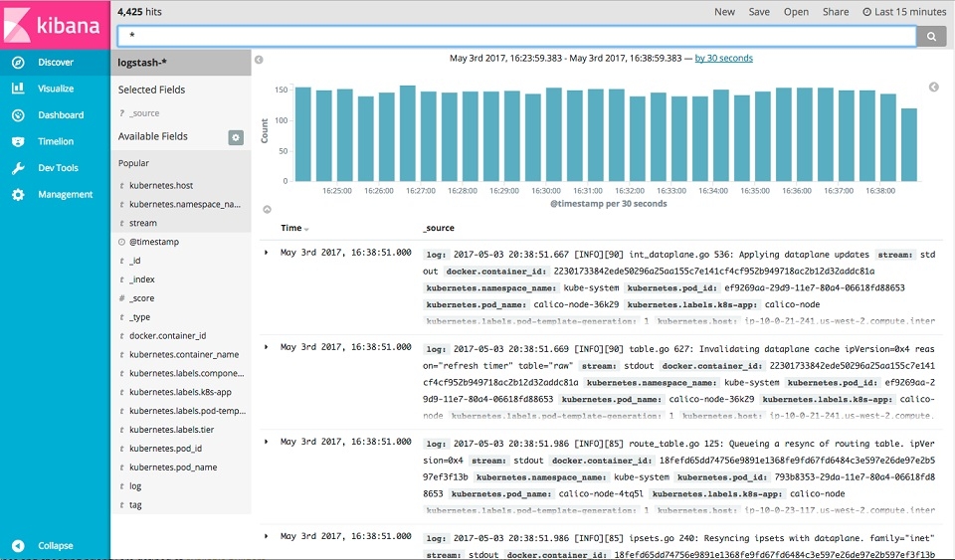Viewport: 955px width, 560px height.
Task: Open the Visualize bar chart icon
Action: (18, 89)
